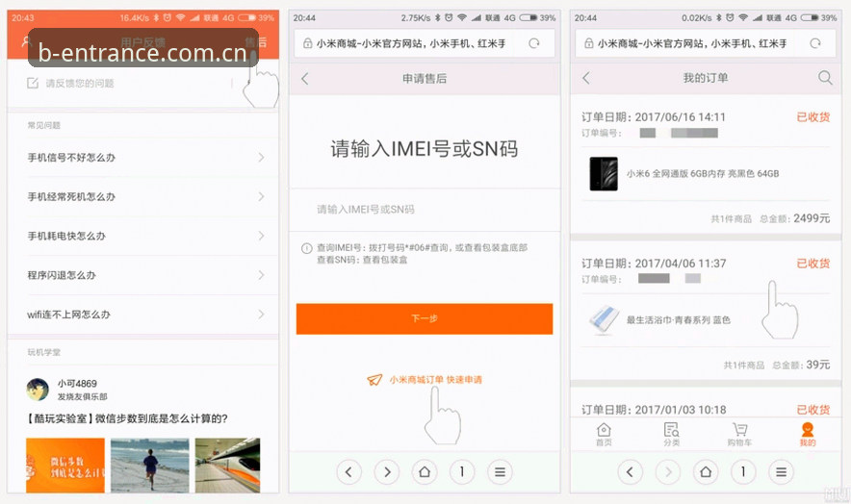Image resolution: width=851 pixels, height=504 pixels.
Task: Tap paper plane icon next to 快速申请
Action: 374,380
